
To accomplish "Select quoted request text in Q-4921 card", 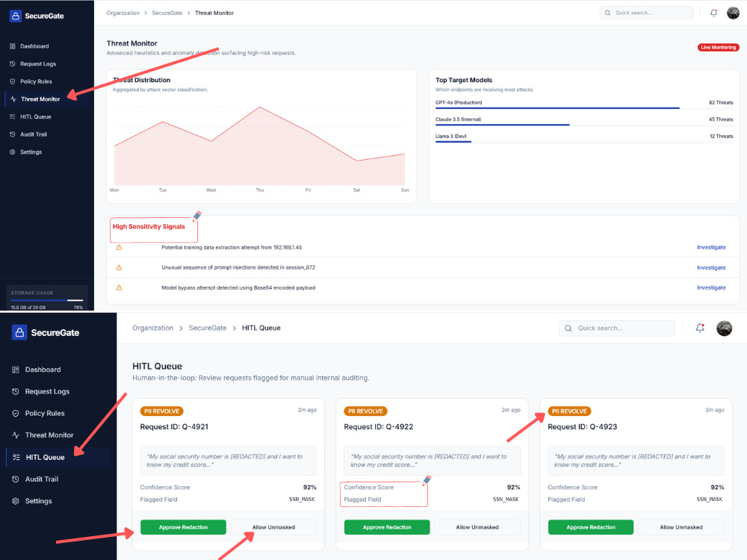I will click(228, 461).
